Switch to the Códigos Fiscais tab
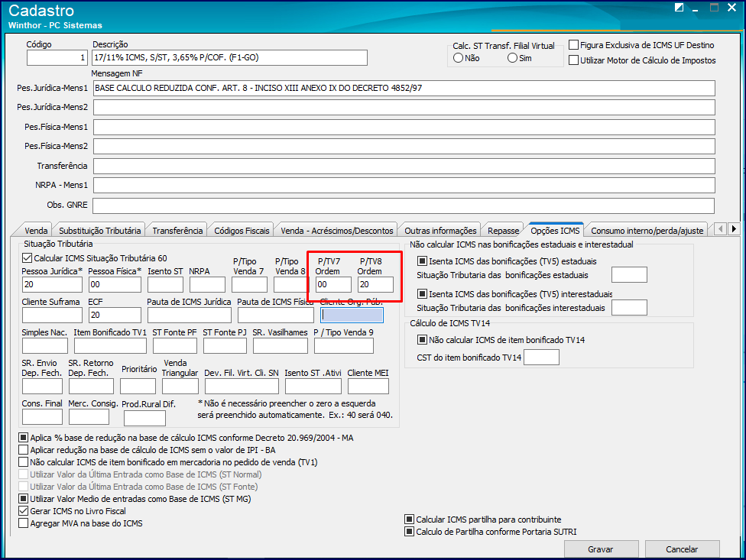 [242, 230]
